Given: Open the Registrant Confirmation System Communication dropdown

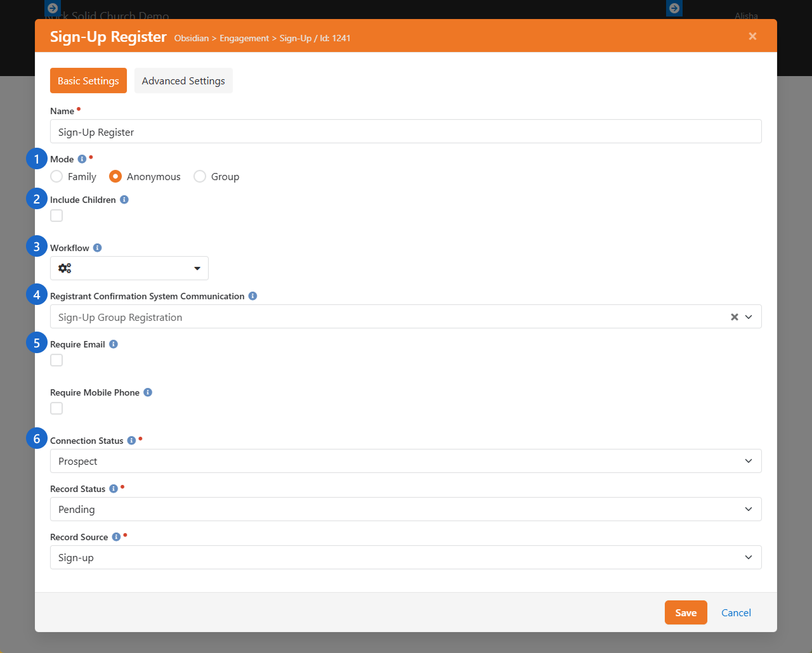Looking at the screenshot, I should tap(406, 316).
